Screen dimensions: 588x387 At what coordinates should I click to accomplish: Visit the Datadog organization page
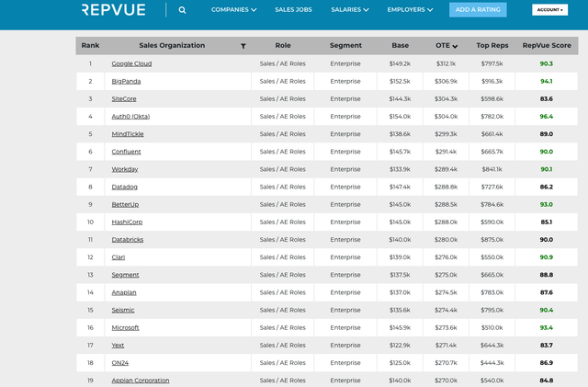pyautogui.click(x=125, y=187)
